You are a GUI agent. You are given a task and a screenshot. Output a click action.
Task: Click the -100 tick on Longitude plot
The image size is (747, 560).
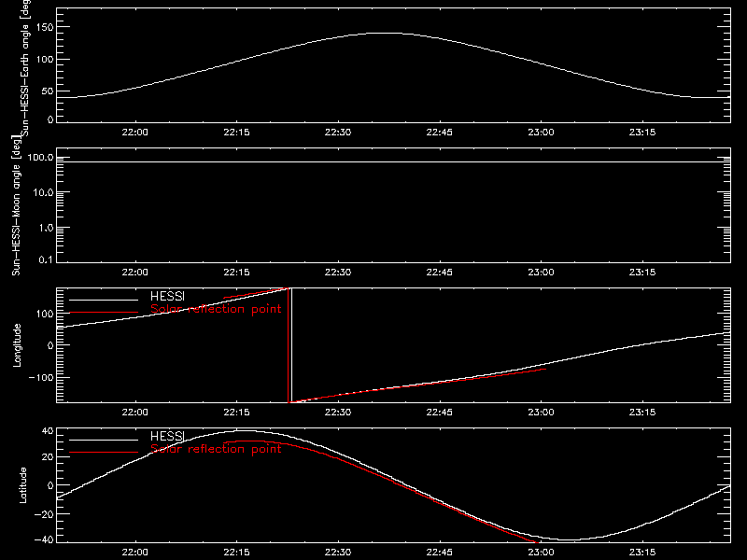click(41, 377)
